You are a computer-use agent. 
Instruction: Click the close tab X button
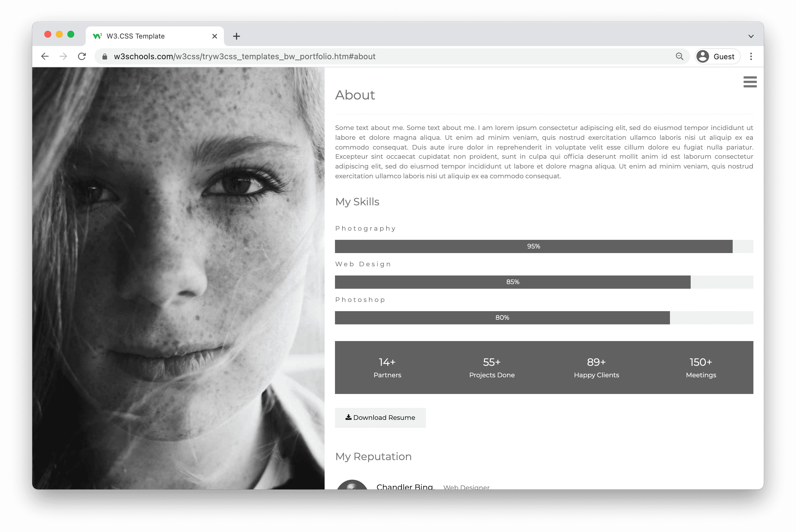tap(214, 36)
